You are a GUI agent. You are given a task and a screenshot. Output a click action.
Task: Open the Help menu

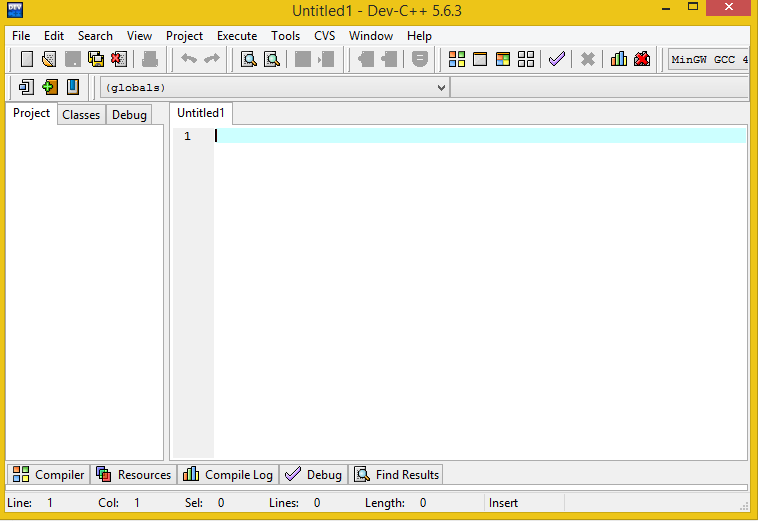419,36
